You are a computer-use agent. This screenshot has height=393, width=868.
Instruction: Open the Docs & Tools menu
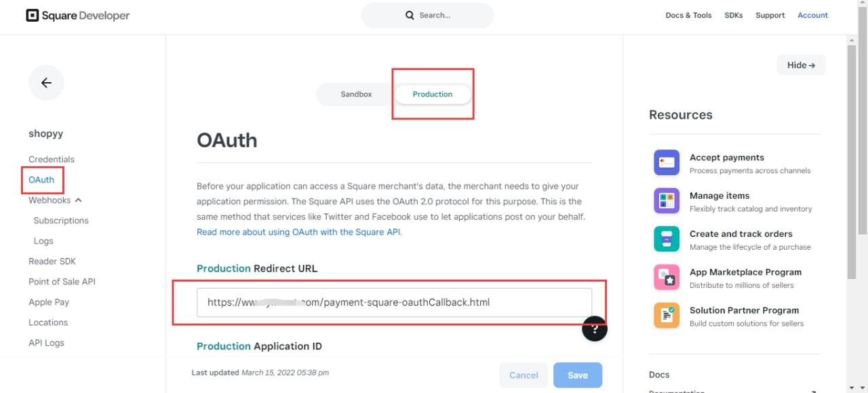[x=688, y=15]
